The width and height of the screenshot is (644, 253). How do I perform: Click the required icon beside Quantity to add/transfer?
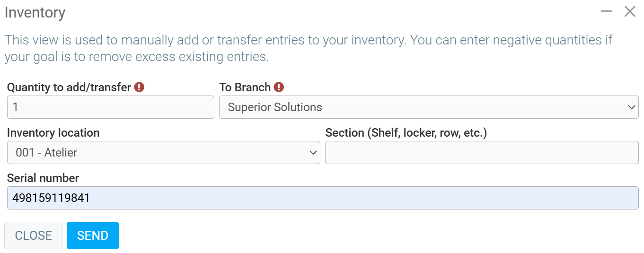pyautogui.click(x=139, y=87)
